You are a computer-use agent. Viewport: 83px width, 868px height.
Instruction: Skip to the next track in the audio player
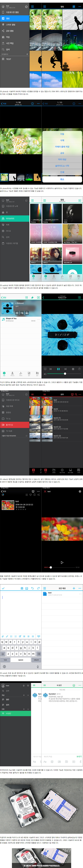pos(66,369)
